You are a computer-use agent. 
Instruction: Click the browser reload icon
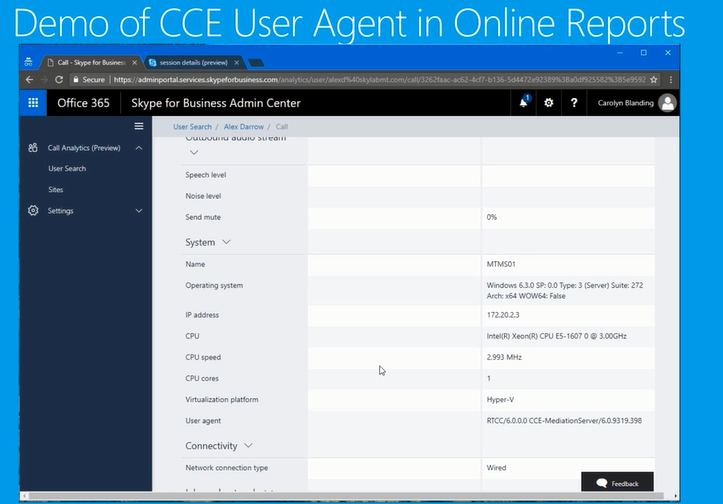60,80
